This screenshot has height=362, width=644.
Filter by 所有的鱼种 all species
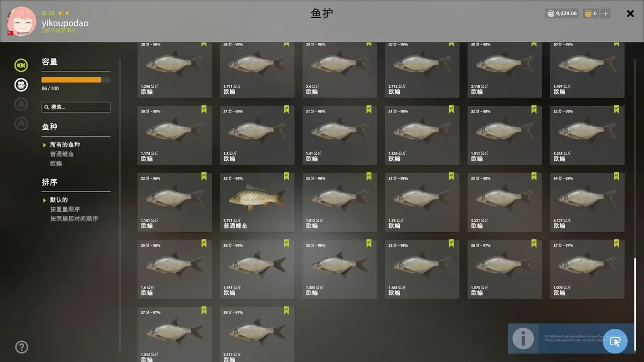[65, 145]
